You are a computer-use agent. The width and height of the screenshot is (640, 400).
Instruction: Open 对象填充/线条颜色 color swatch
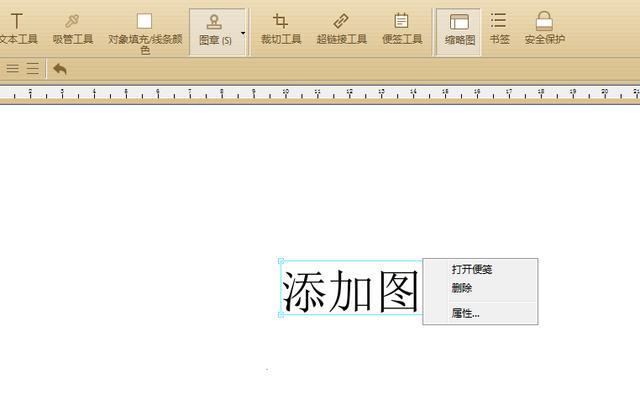144,33
